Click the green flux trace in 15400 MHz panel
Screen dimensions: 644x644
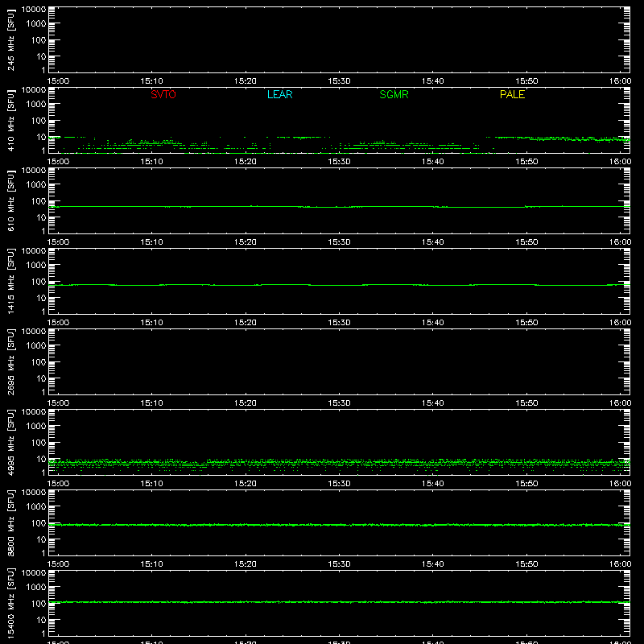pyautogui.click(x=339, y=602)
